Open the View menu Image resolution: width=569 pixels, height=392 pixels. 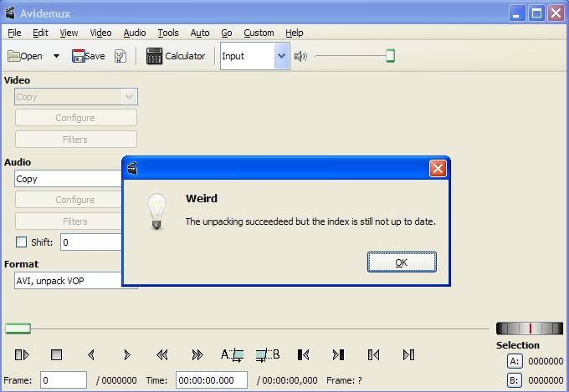pyautogui.click(x=69, y=33)
